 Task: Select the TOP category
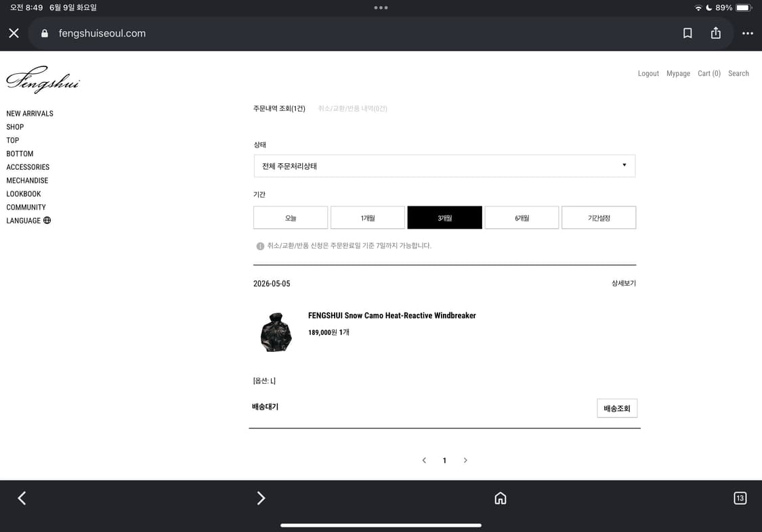pyautogui.click(x=13, y=140)
